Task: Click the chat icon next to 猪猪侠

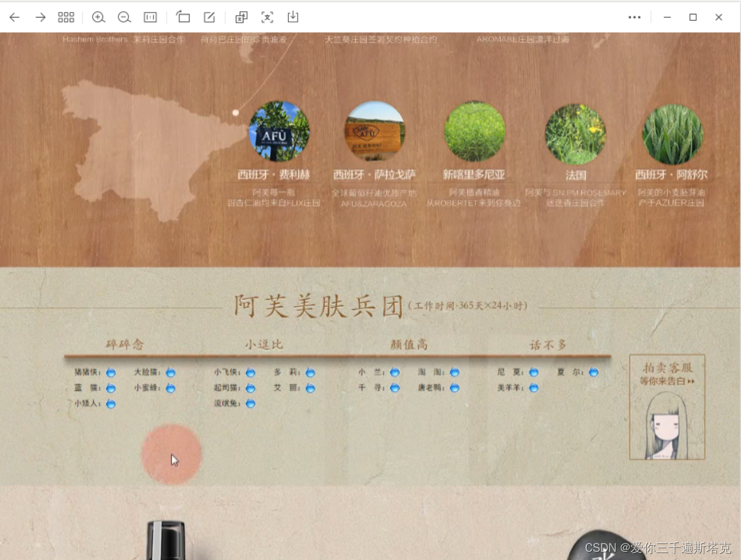Action: (111, 373)
